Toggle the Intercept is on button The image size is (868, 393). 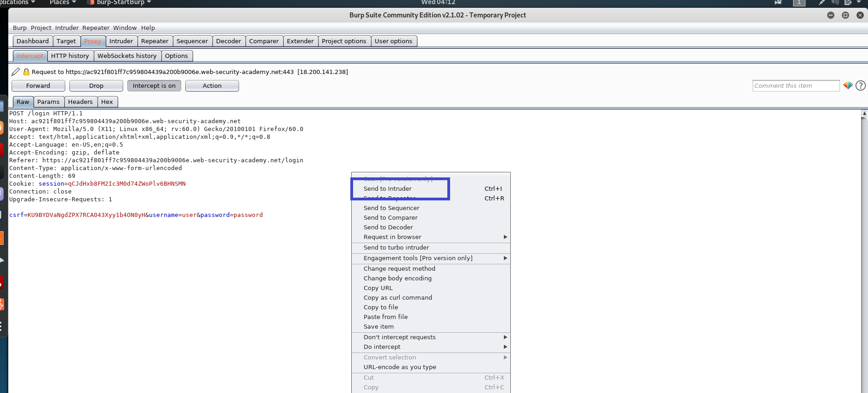154,86
